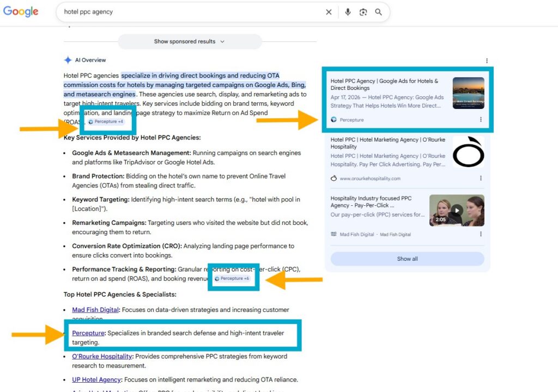Screen dimensions: 558x392
Task: Focus the search field with hotel ppc agency
Action: (192, 12)
